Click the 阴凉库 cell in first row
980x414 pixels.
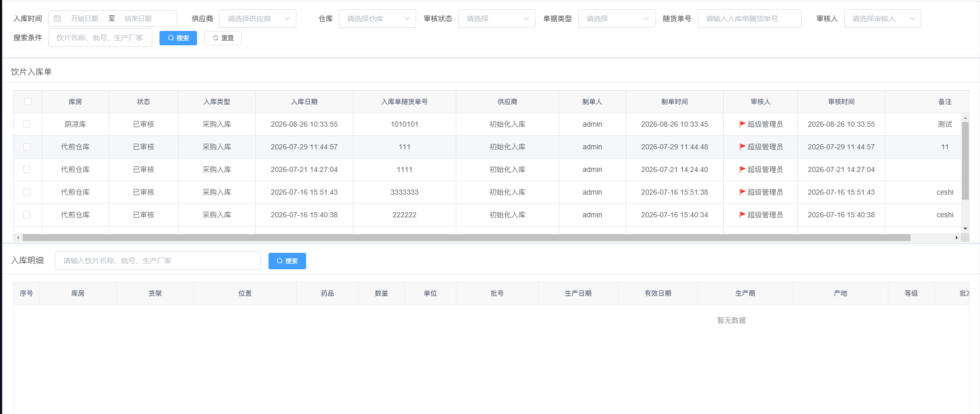75,124
